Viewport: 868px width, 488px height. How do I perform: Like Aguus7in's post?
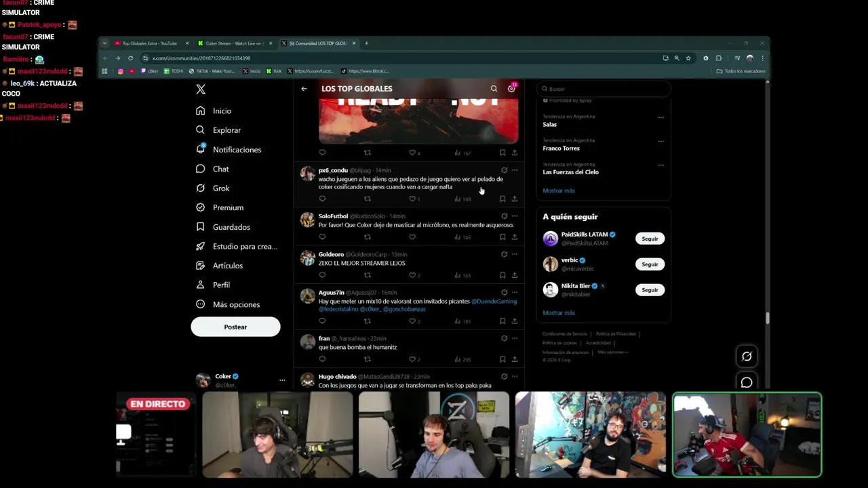[x=412, y=321]
